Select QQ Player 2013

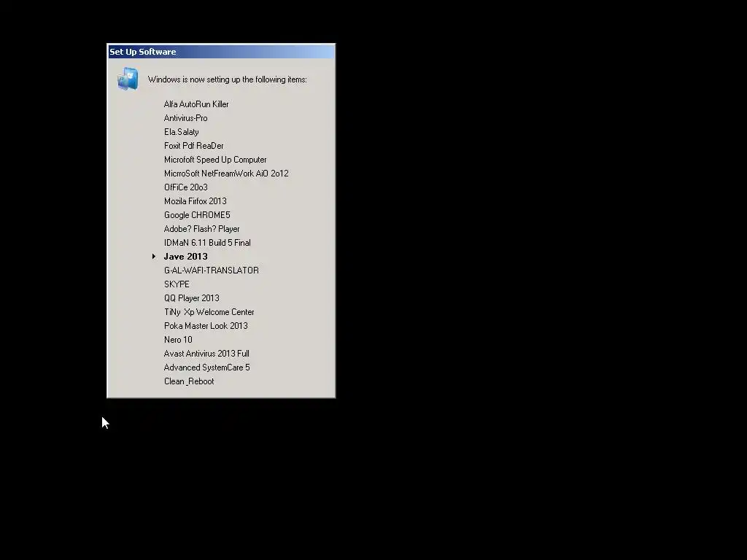point(192,298)
